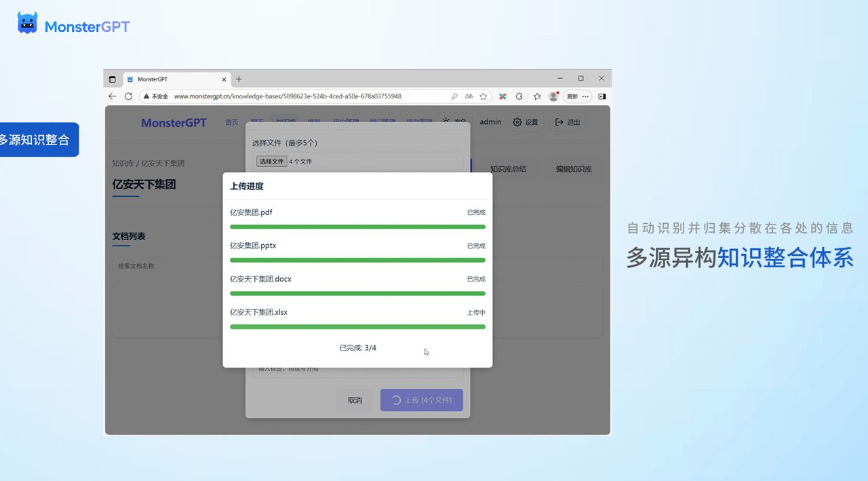Click the 不安全 site security warning

pyautogui.click(x=156, y=96)
